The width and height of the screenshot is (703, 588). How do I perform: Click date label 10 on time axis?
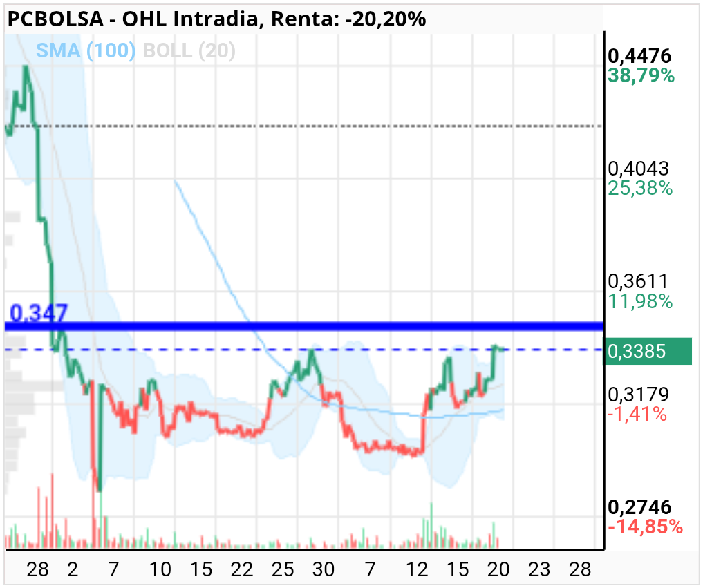[x=160, y=569]
